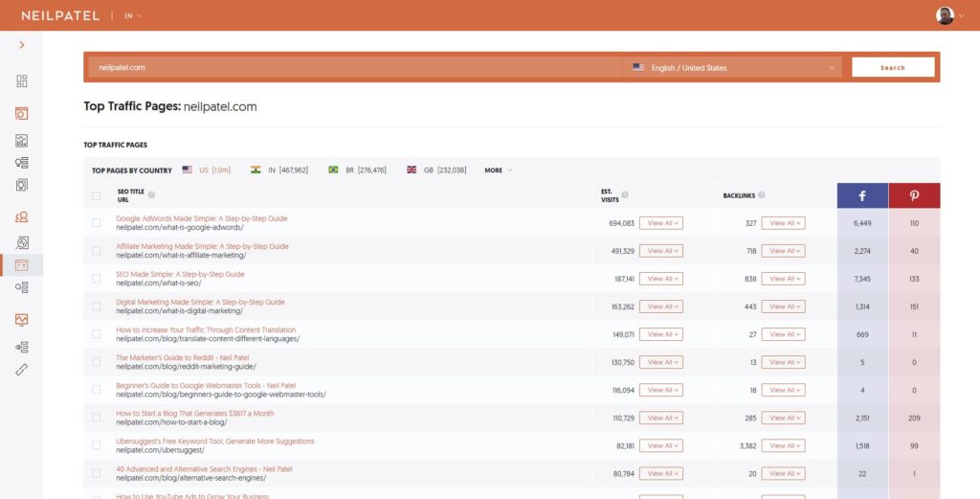Open the search list icon below the active sidebar item
980x499 pixels.
tap(22, 287)
